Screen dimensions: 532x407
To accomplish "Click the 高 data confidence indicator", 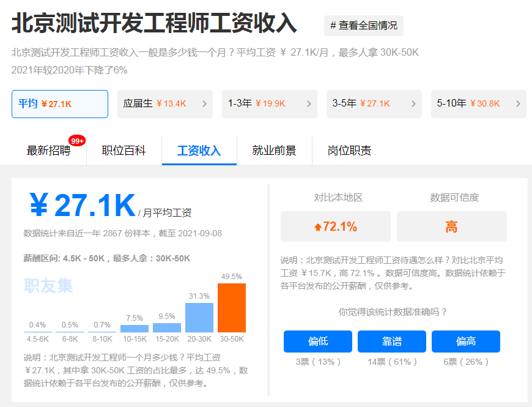I will [x=451, y=226].
